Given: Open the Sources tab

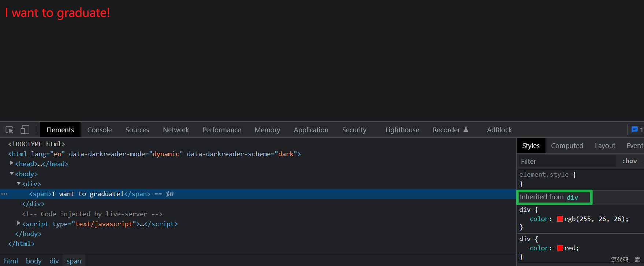Looking at the screenshot, I should [137, 130].
